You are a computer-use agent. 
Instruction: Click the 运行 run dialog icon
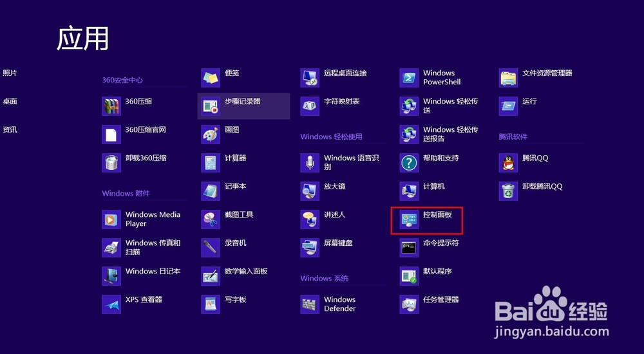[x=509, y=106]
